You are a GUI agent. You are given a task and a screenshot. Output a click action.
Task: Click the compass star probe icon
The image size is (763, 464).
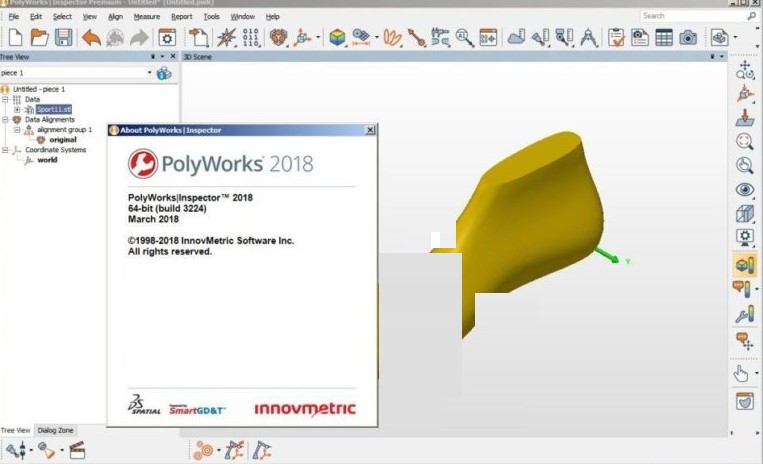click(x=226, y=37)
